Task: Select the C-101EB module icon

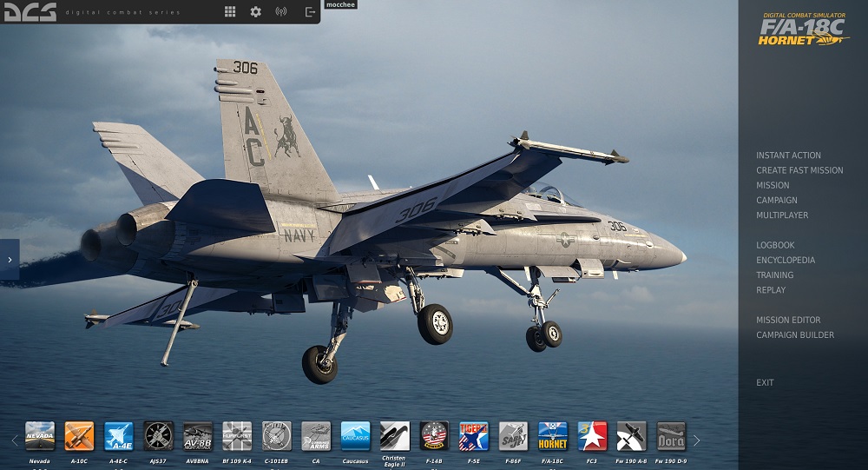Action: (277, 436)
